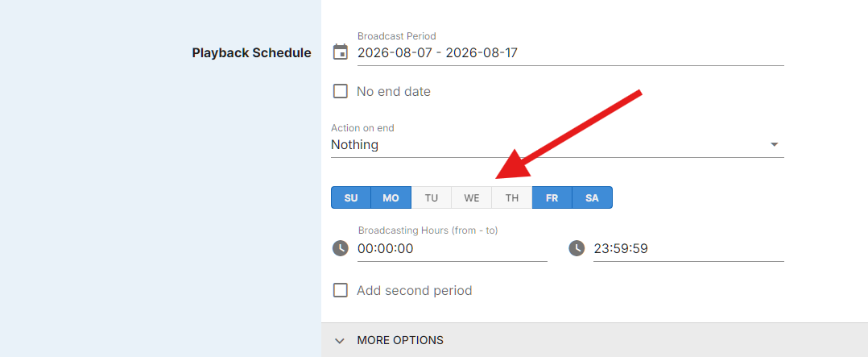Toggle the MO day button off
Screen dimensions: 868x357
pos(391,198)
